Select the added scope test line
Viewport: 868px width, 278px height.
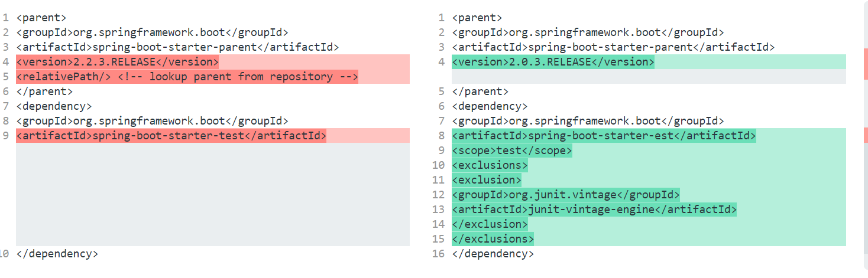pyautogui.click(x=512, y=151)
